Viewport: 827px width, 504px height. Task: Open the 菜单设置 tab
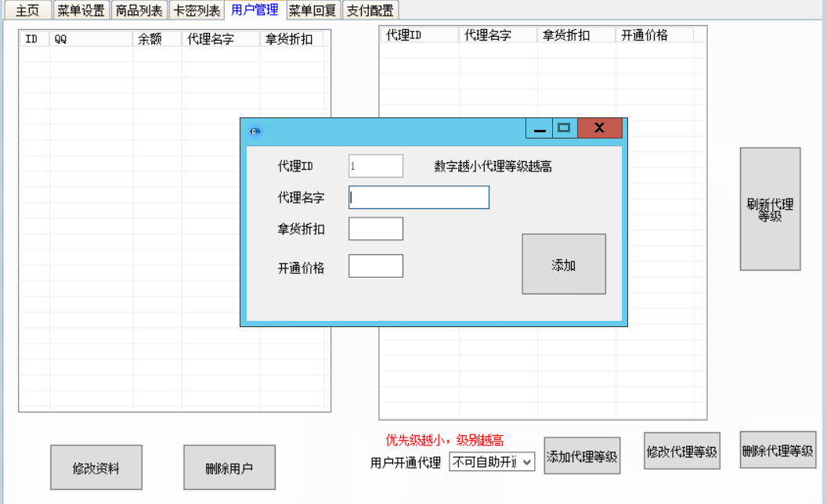click(x=81, y=10)
